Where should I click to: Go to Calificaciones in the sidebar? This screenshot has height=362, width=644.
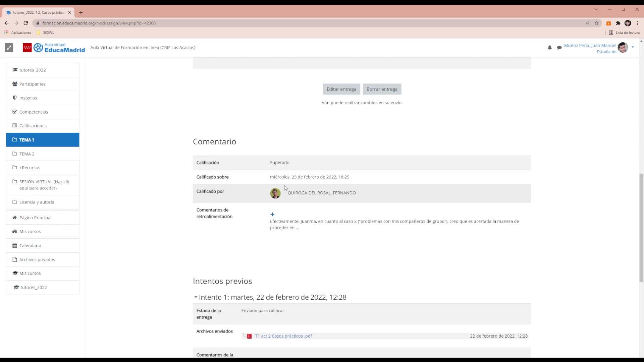[x=33, y=126]
